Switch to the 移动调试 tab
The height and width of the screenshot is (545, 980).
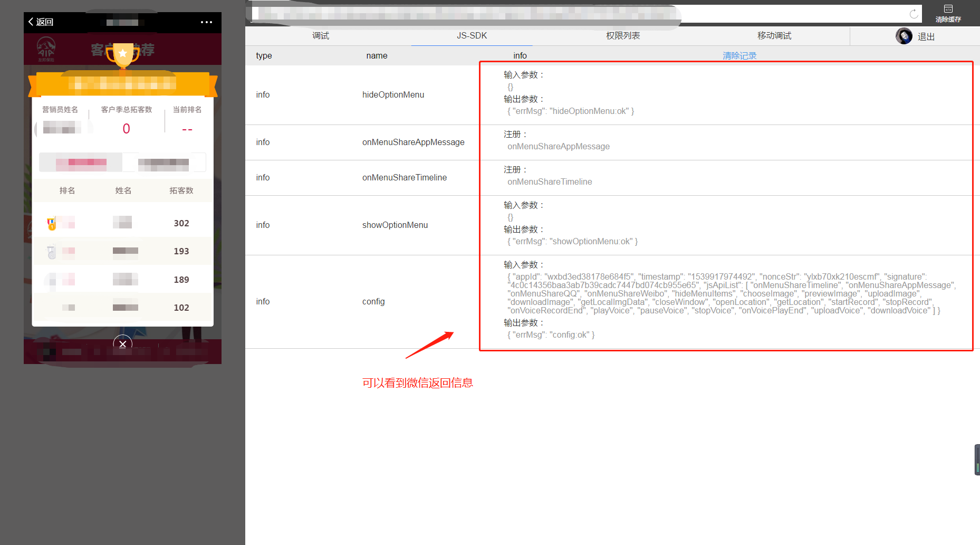point(774,35)
